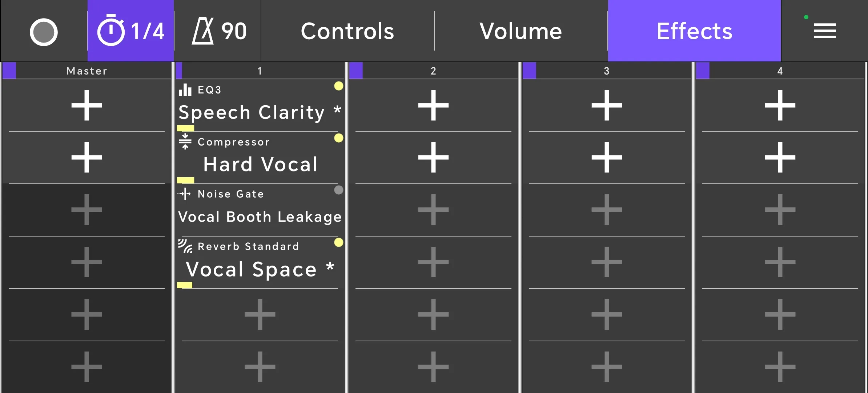This screenshot has height=393, width=868.
Task: Click the record circle button
Action: 44,32
